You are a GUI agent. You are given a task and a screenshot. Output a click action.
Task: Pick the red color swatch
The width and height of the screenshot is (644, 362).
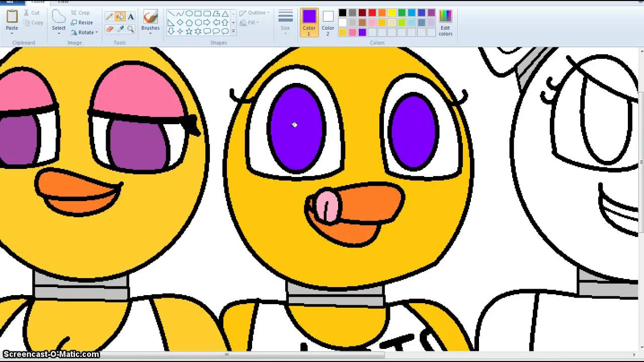click(x=372, y=13)
